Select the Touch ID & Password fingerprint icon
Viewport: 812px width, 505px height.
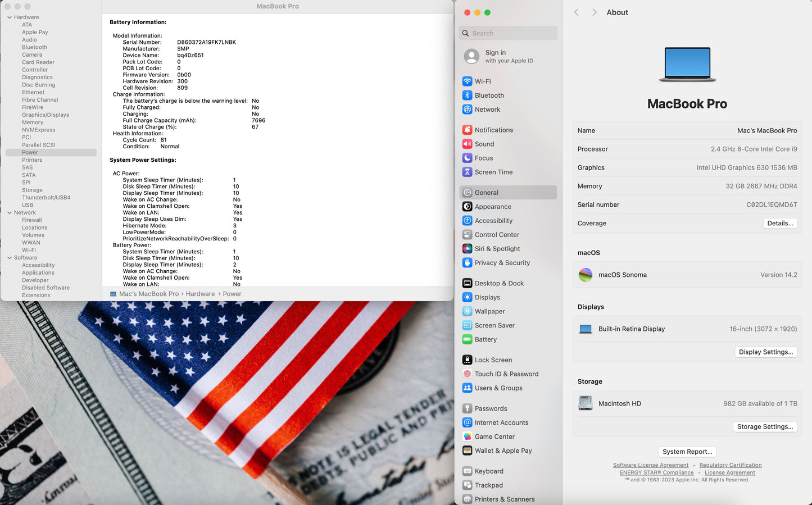[467, 374]
